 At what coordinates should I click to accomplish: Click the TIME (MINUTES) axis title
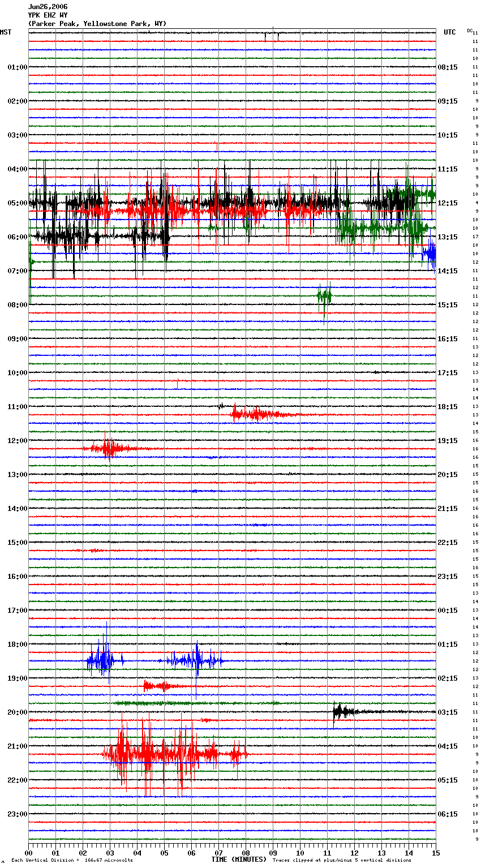coord(239,859)
